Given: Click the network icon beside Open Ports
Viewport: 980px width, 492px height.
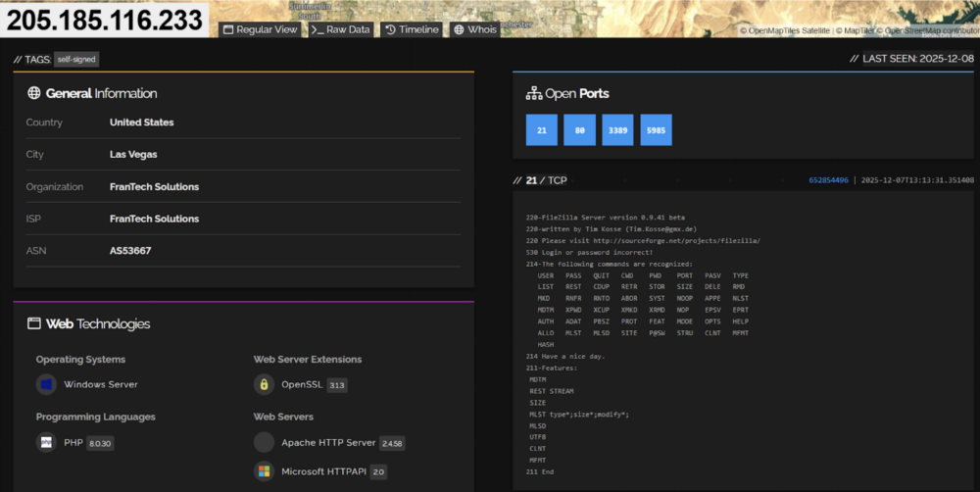Looking at the screenshot, I should (x=534, y=94).
